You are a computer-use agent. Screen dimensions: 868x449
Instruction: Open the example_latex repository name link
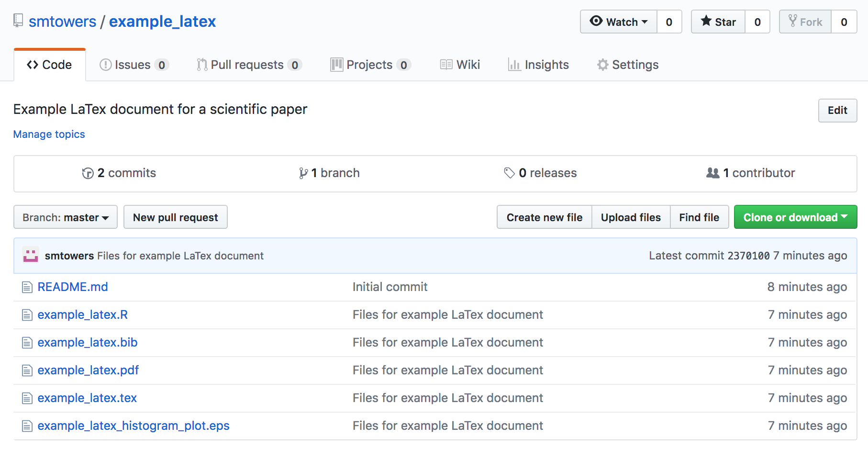162,22
